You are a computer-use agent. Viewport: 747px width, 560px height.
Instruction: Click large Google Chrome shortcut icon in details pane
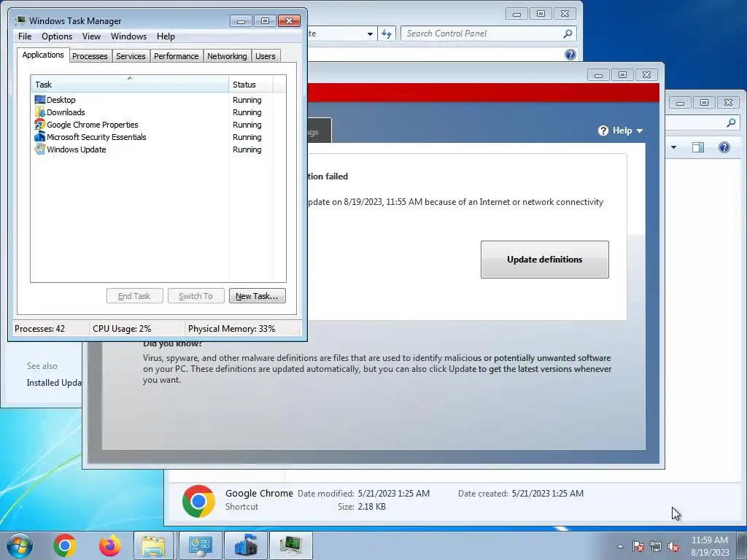point(198,501)
